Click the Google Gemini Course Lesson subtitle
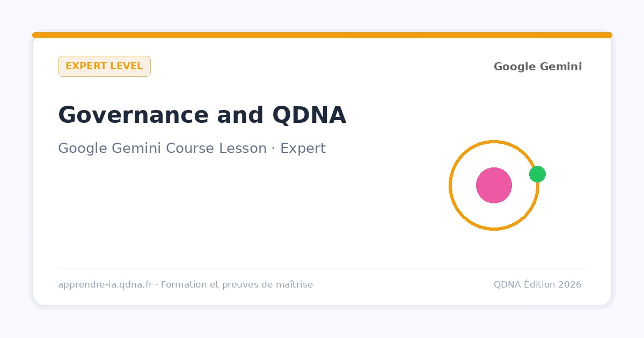The image size is (644, 338). tap(192, 148)
